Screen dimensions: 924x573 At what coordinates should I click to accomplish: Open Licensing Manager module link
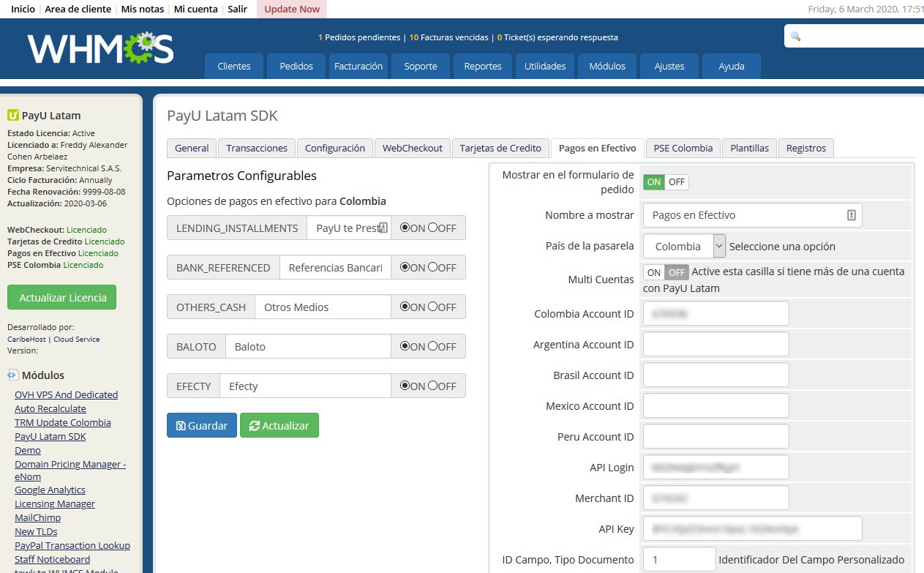coord(55,503)
